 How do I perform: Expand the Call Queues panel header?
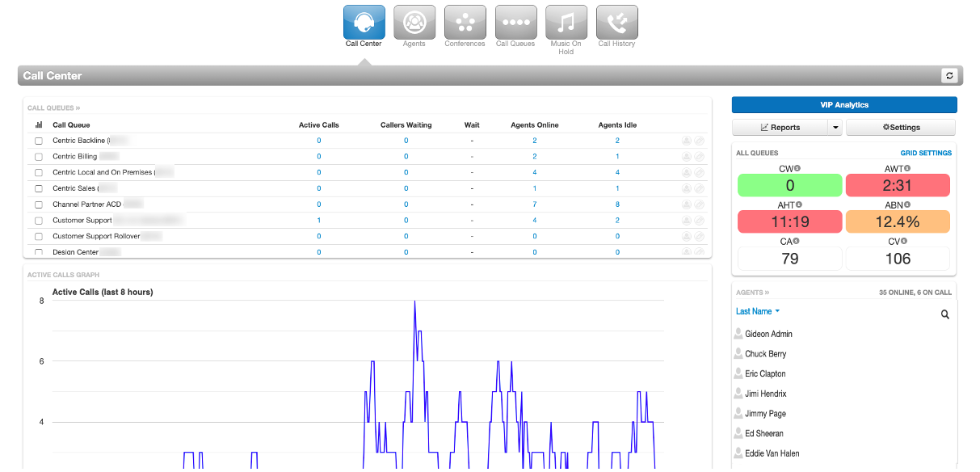tap(53, 107)
